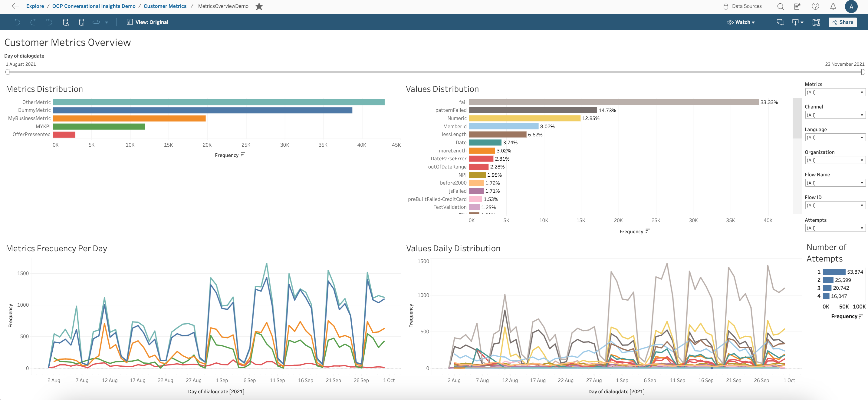Click the search magnifier icon
The width and height of the screenshot is (868, 400).
pos(781,6)
